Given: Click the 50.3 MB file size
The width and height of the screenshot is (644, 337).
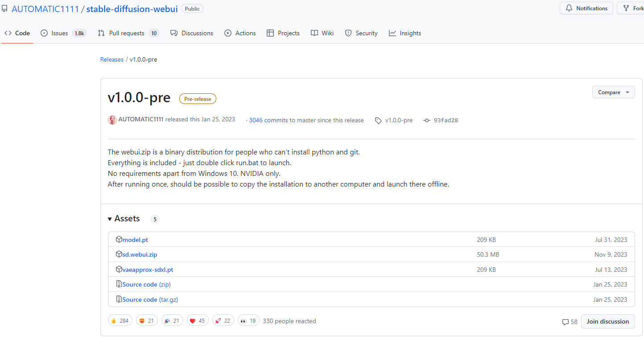Looking at the screenshot, I should (488, 254).
